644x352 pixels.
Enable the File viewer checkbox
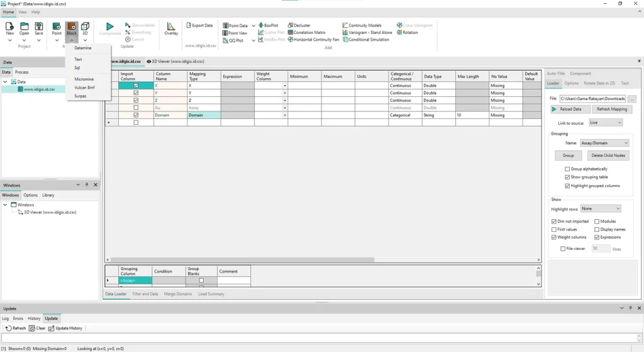pyautogui.click(x=563, y=249)
